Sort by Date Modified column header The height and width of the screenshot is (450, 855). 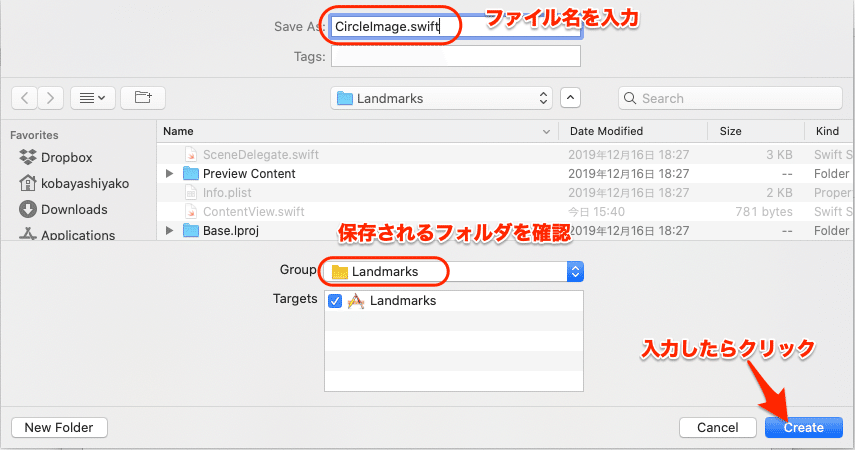click(x=606, y=131)
